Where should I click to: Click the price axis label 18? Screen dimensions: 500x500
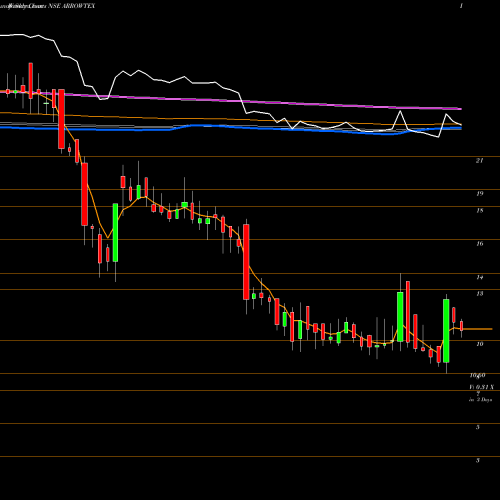pyautogui.click(x=479, y=211)
